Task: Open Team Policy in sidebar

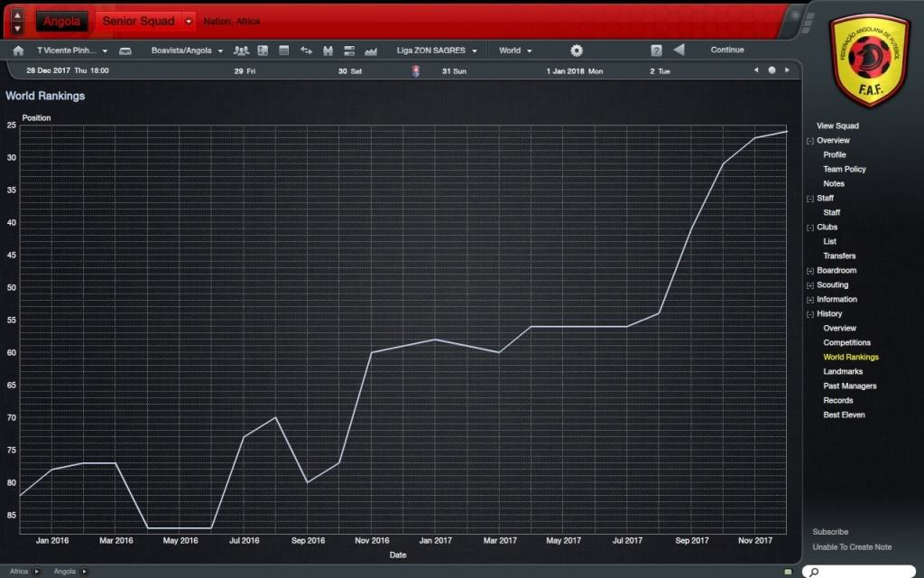Action: point(844,169)
